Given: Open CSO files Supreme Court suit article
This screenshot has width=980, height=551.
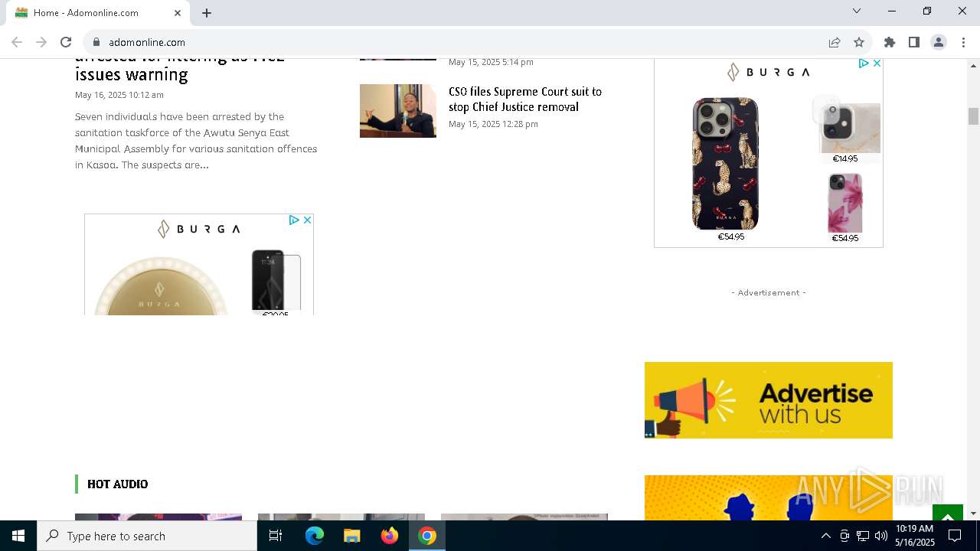Looking at the screenshot, I should tap(525, 99).
